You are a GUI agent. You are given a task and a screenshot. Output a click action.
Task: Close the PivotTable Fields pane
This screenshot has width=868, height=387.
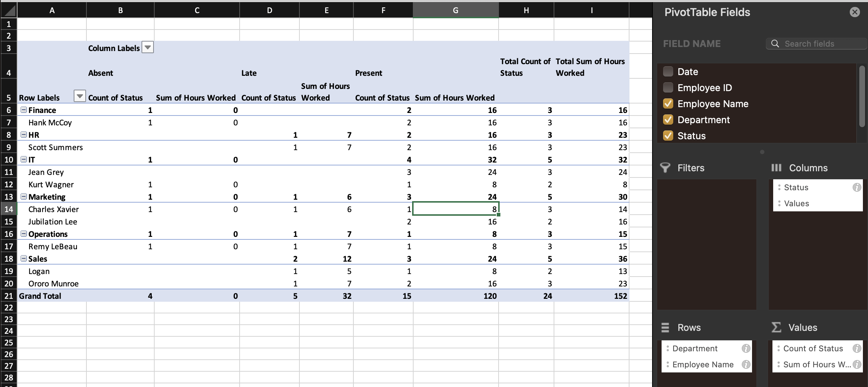pyautogui.click(x=855, y=12)
